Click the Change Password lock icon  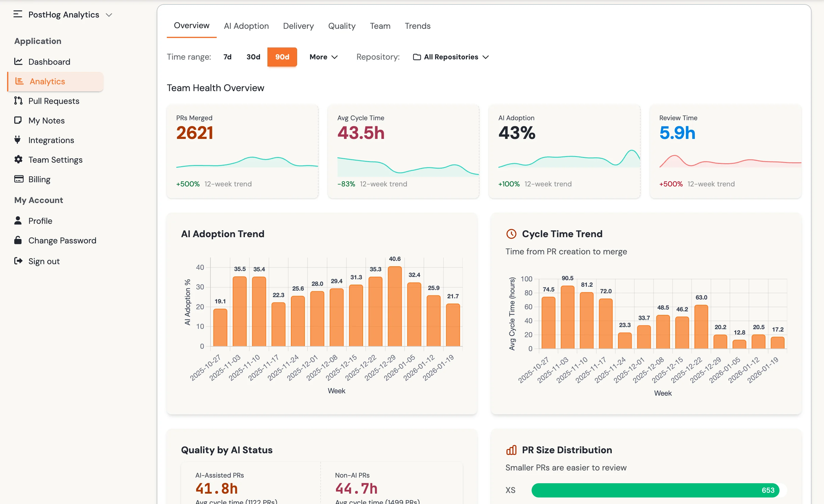(x=18, y=240)
